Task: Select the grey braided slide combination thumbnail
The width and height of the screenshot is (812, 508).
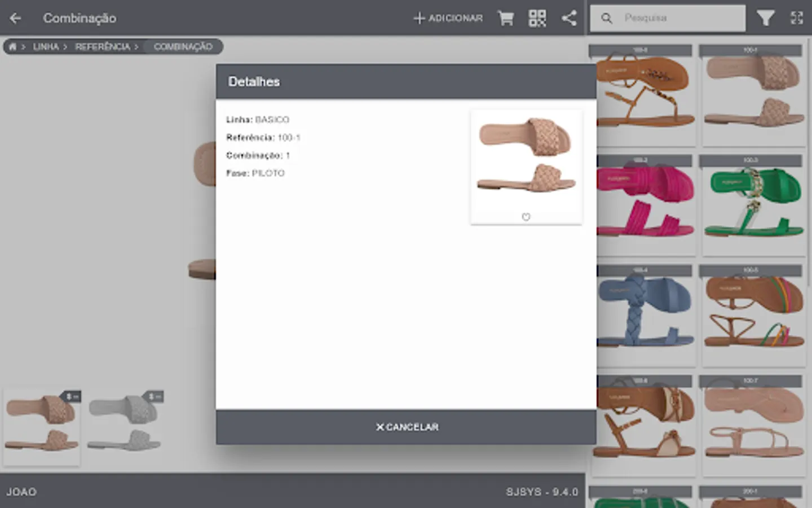Action: coord(125,426)
